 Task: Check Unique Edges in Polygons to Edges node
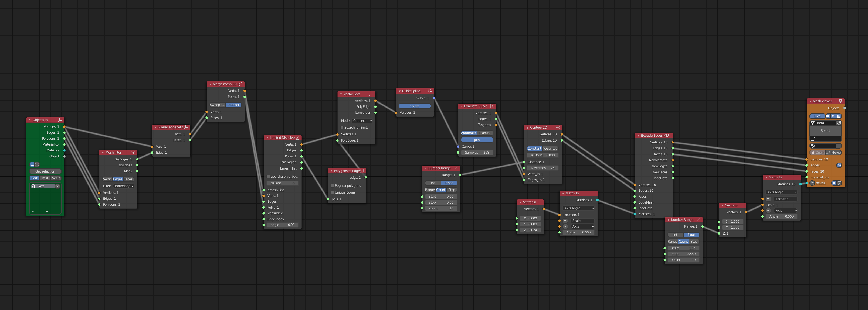point(332,192)
